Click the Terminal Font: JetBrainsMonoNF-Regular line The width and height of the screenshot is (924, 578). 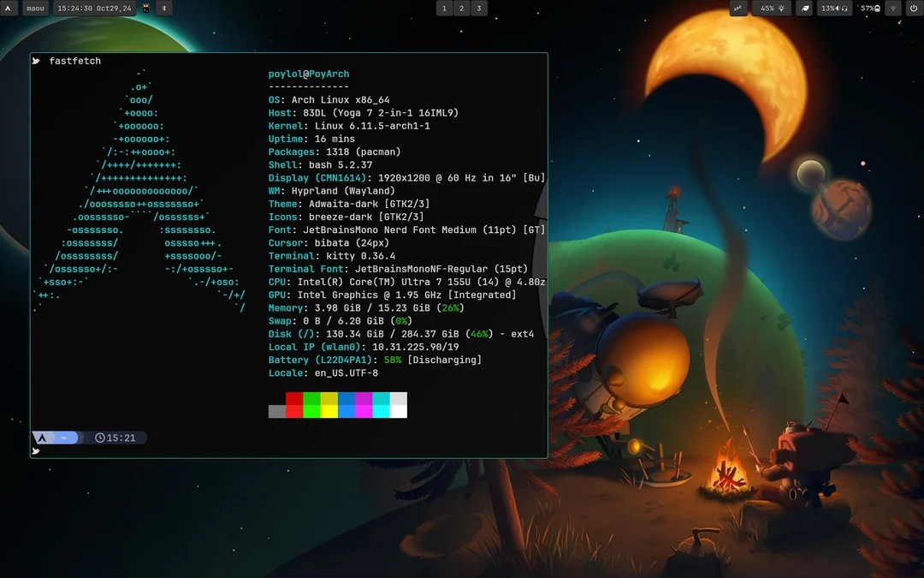click(398, 268)
